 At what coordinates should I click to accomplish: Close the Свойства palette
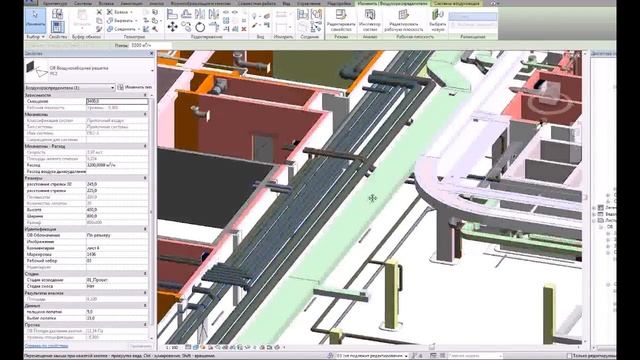tap(151, 53)
